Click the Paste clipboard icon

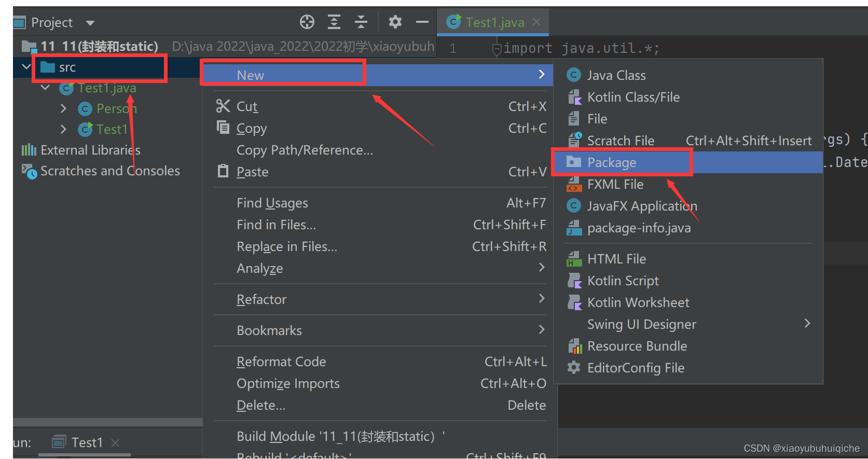pos(223,171)
